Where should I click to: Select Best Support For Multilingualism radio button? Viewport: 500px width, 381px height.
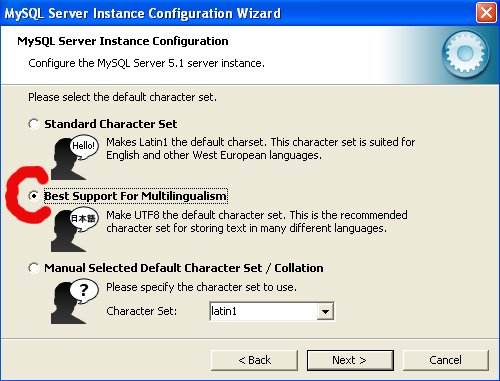click(x=34, y=196)
